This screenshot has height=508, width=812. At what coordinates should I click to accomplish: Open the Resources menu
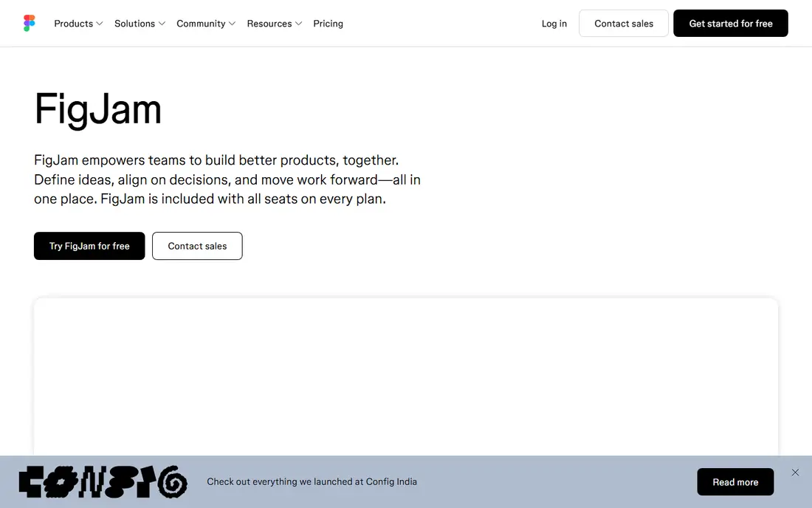click(275, 24)
